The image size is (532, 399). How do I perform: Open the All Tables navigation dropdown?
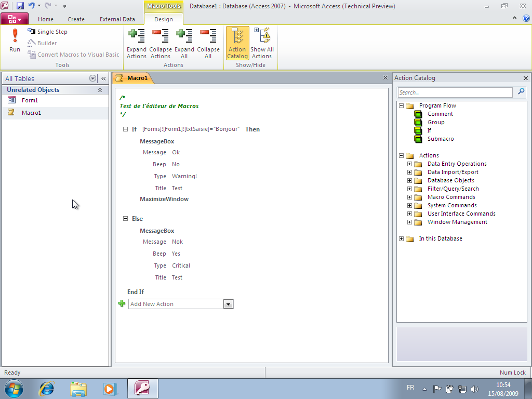(92, 78)
